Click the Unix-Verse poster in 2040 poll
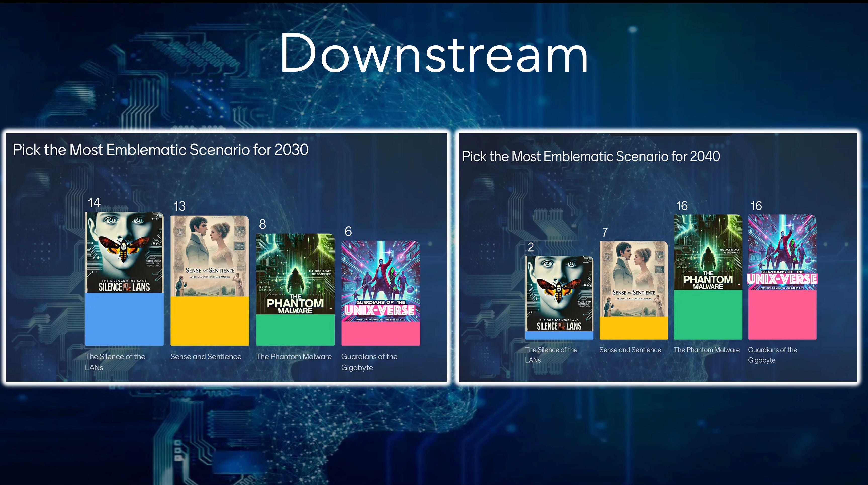Viewport: 868px width, 485px height. (783, 252)
